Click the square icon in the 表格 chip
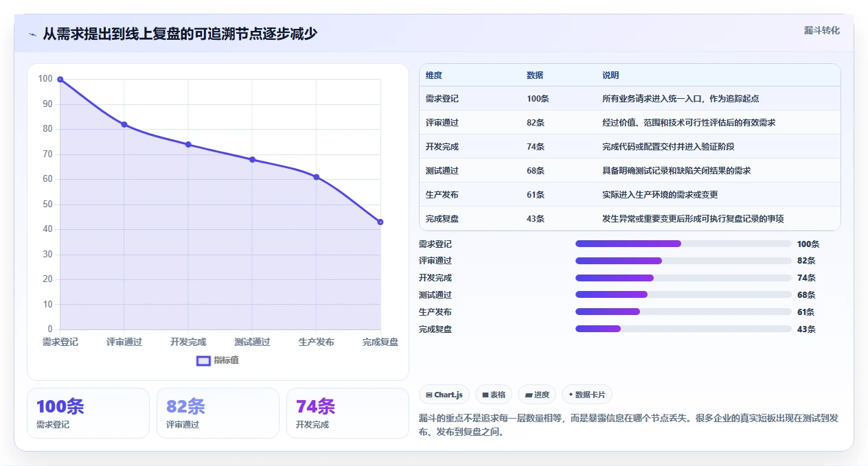The image size is (868, 466). tap(486, 395)
